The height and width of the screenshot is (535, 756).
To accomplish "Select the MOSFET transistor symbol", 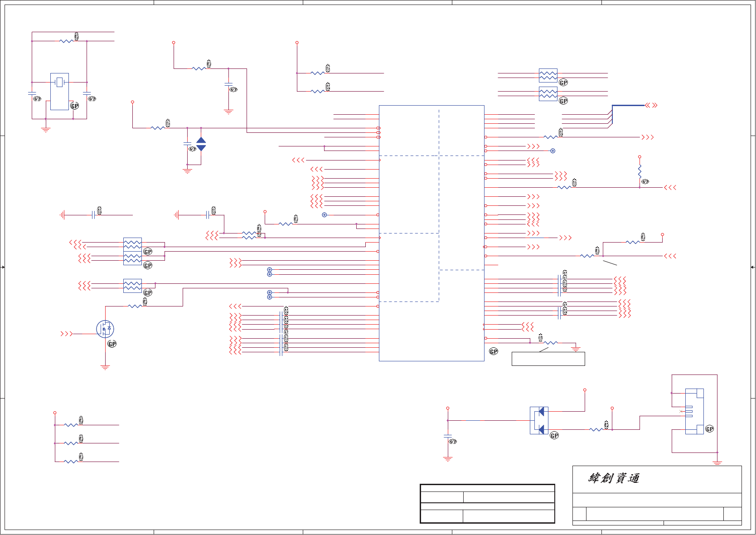I will [x=105, y=329].
